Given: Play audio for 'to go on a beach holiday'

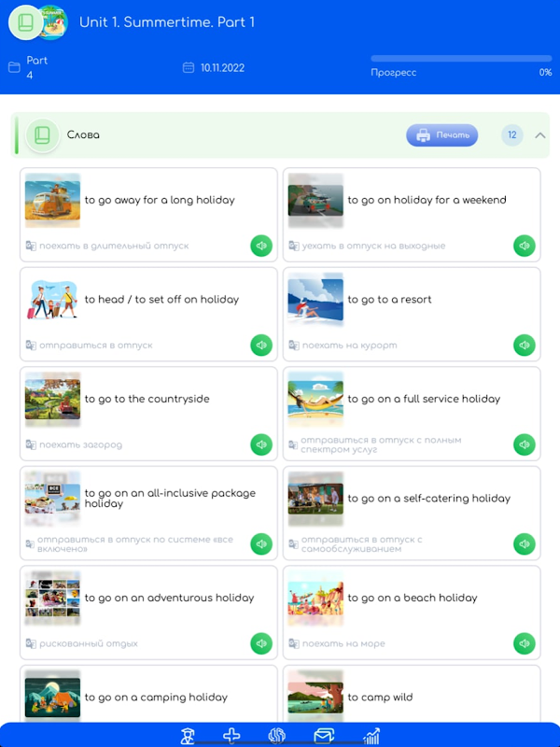Looking at the screenshot, I should pyautogui.click(x=525, y=643).
